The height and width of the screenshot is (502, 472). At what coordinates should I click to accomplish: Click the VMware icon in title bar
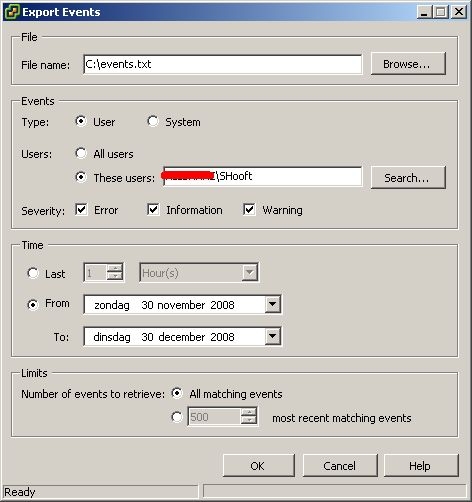point(12,12)
